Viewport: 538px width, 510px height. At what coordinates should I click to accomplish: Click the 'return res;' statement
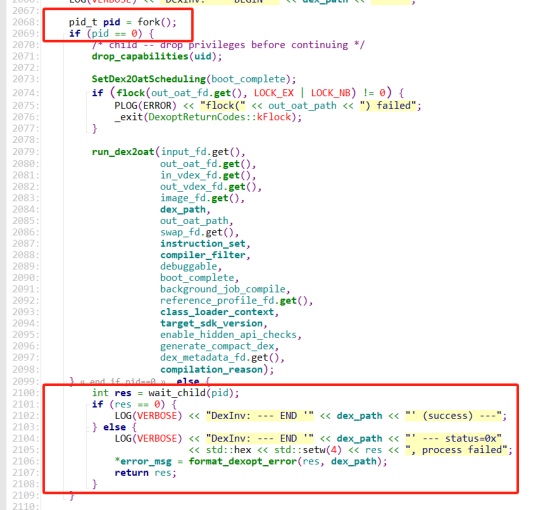[x=145, y=473]
